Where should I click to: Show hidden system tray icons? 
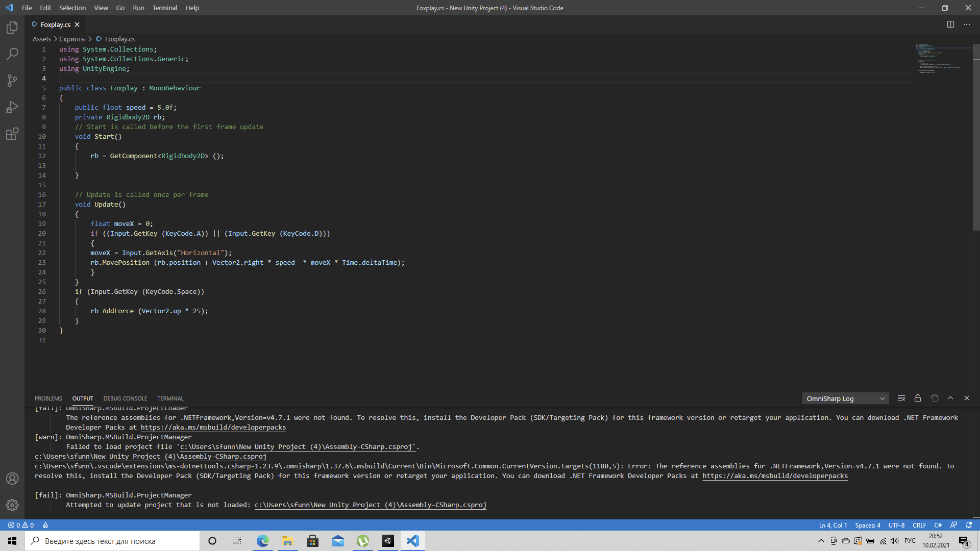821,541
